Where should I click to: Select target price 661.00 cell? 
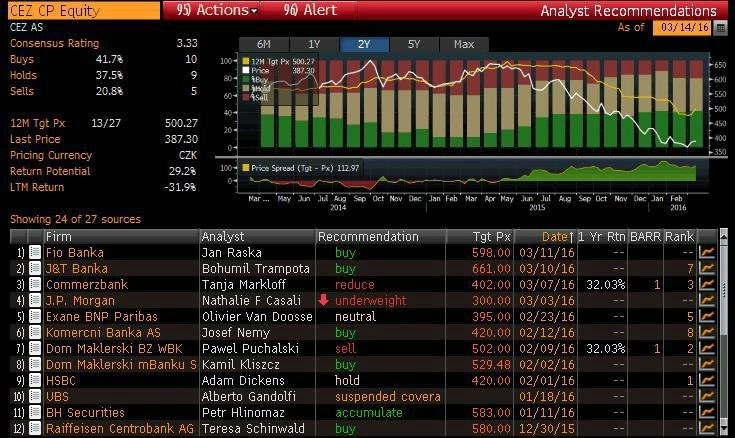[491, 268]
